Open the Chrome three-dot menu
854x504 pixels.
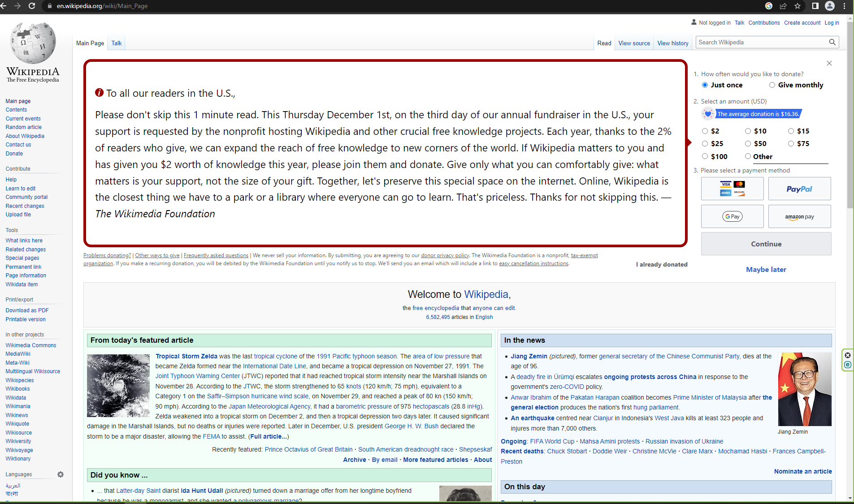tap(845, 6)
